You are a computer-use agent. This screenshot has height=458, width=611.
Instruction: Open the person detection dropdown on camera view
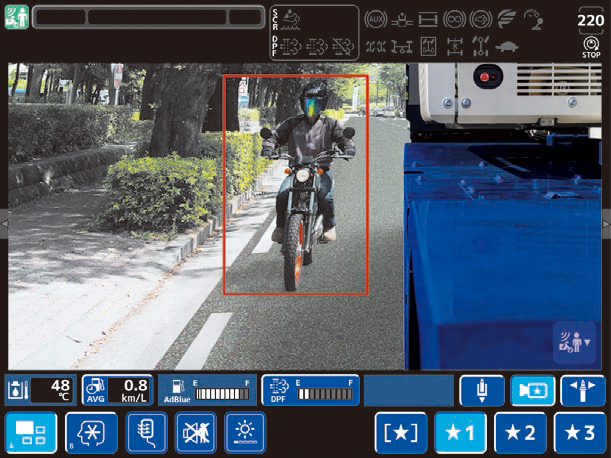[574, 342]
